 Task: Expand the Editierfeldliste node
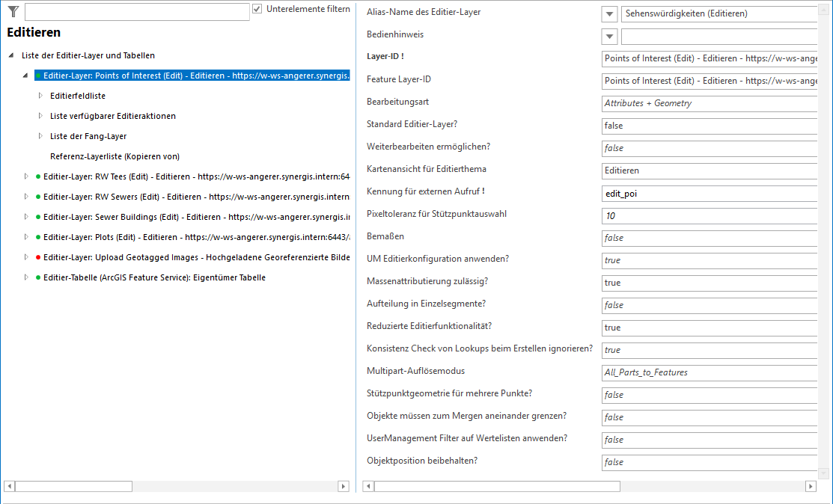(41, 96)
